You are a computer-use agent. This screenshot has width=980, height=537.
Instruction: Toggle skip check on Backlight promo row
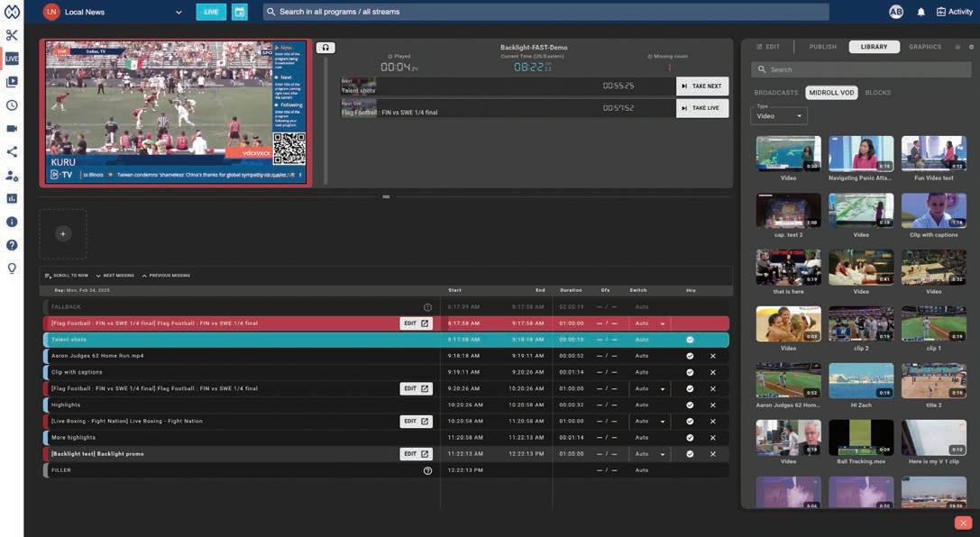690,454
